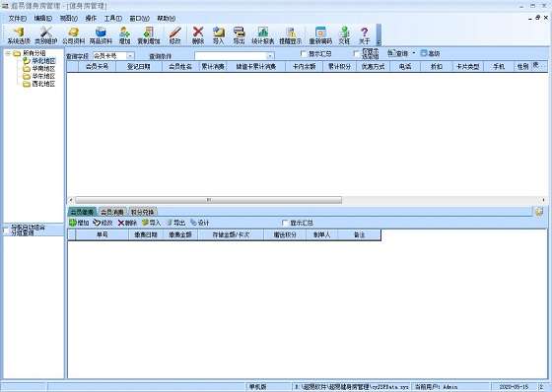Enable the upper 显示汇总 checkbox
The image size is (552, 392).
[x=304, y=53]
